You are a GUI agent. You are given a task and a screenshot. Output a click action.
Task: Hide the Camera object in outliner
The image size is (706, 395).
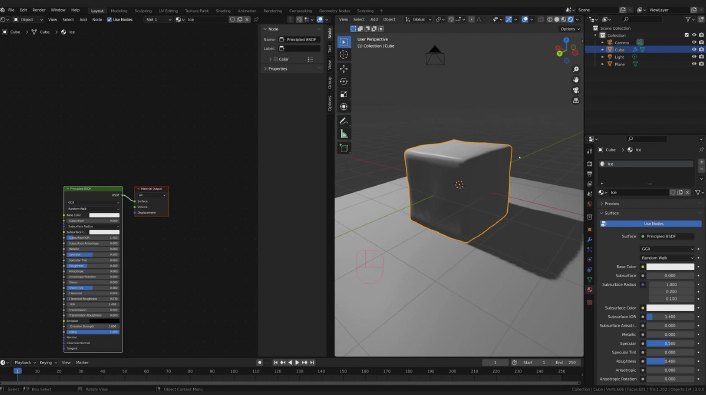click(694, 42)
